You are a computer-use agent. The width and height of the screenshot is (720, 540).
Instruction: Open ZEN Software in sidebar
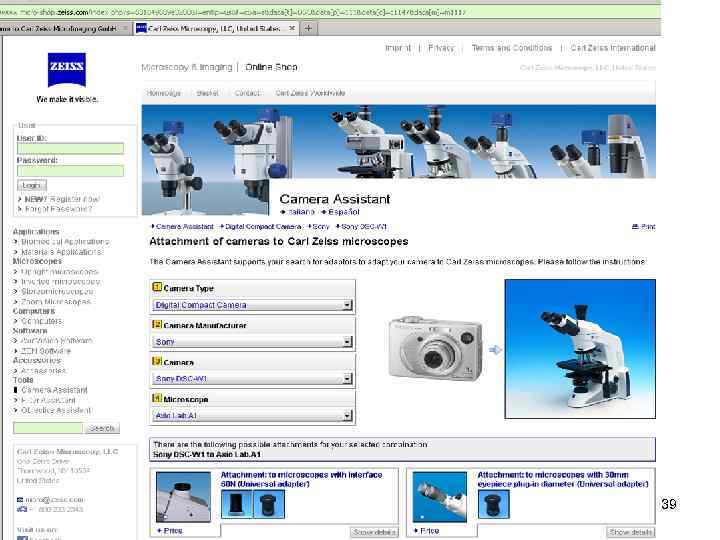click(x=46, y=351)
